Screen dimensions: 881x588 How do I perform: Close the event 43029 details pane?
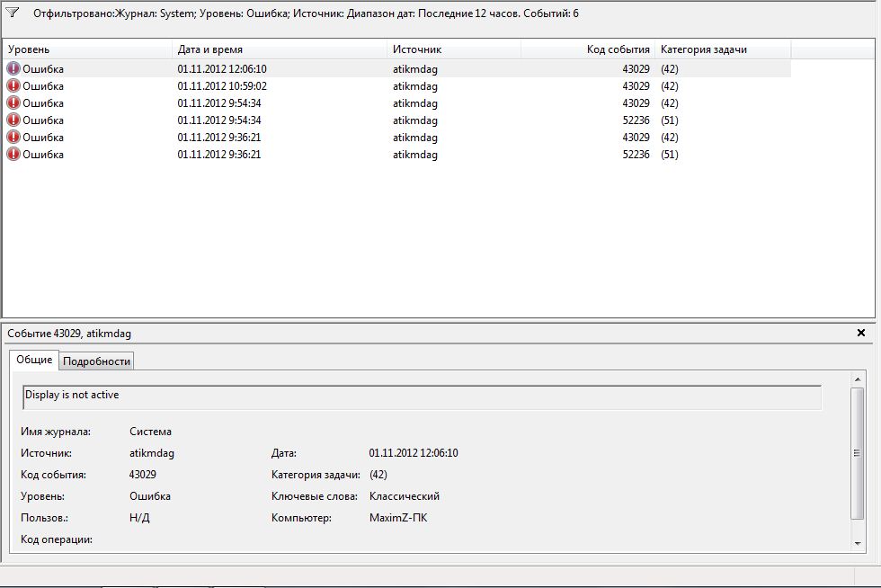(861, 333)
